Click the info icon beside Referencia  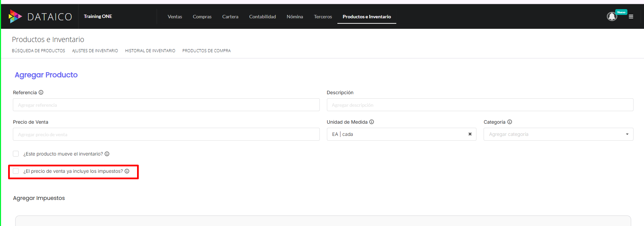[x=41, y=93]
